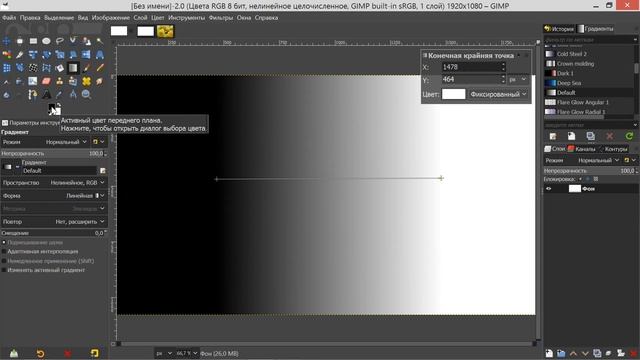640x360 pixels.
Task: Open status bar px unit dropdown
Action: pyautogui.click(x=164, y=353)
